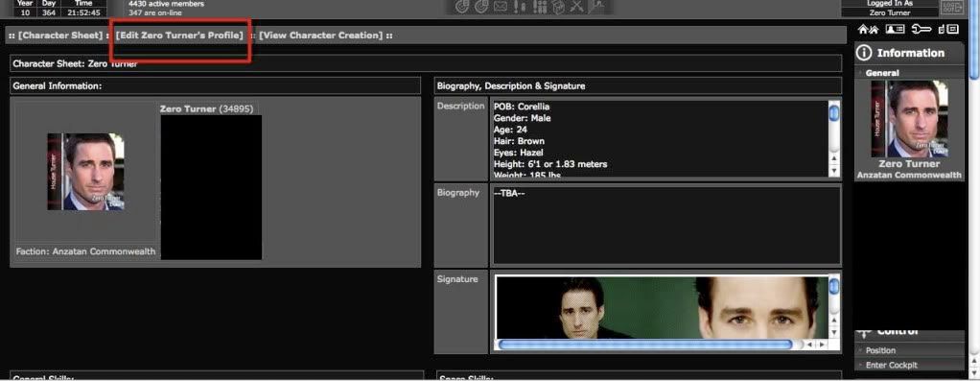The image size is (980, 381).
Task: Click the Eyes: Hazel line
Action: [518, 152]
